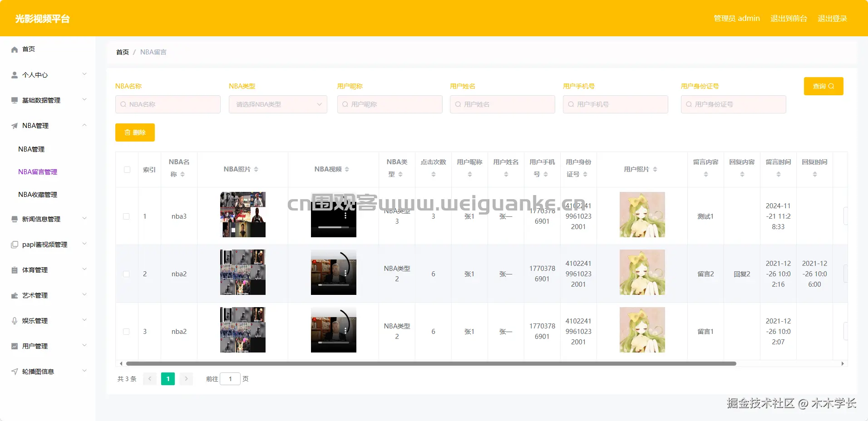Expand the papi酱视频管理 menu chevron

click(84, 244)
